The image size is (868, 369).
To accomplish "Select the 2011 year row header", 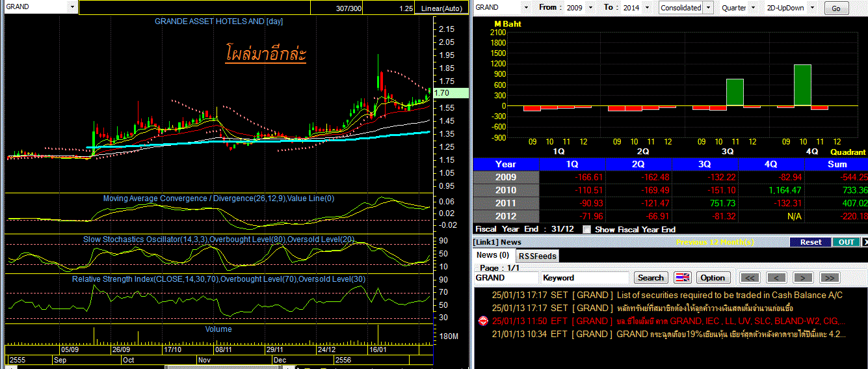I will click(506, 203).
